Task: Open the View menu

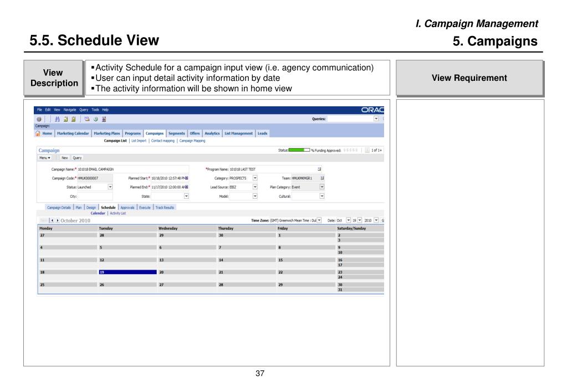Action: (x=57, y=110)
